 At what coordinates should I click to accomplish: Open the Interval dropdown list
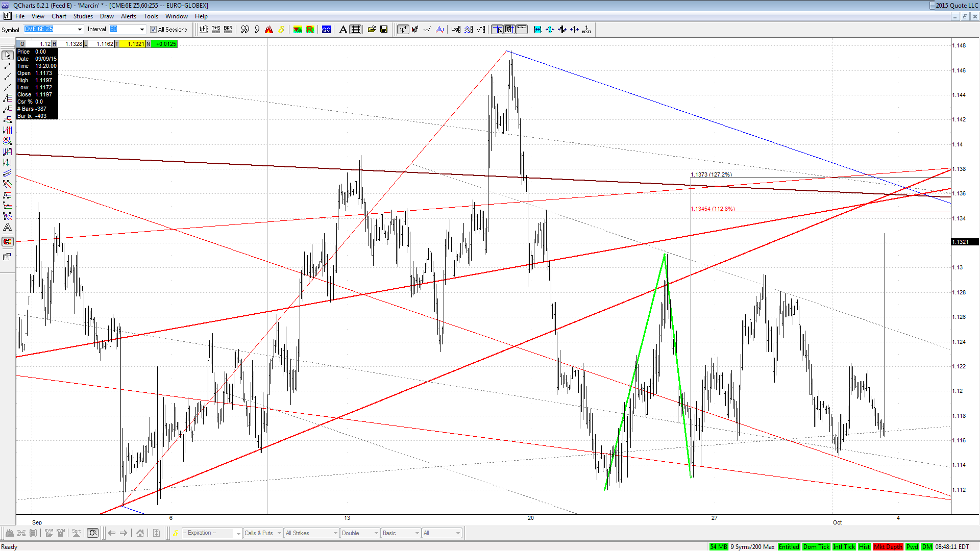[142, 30]
